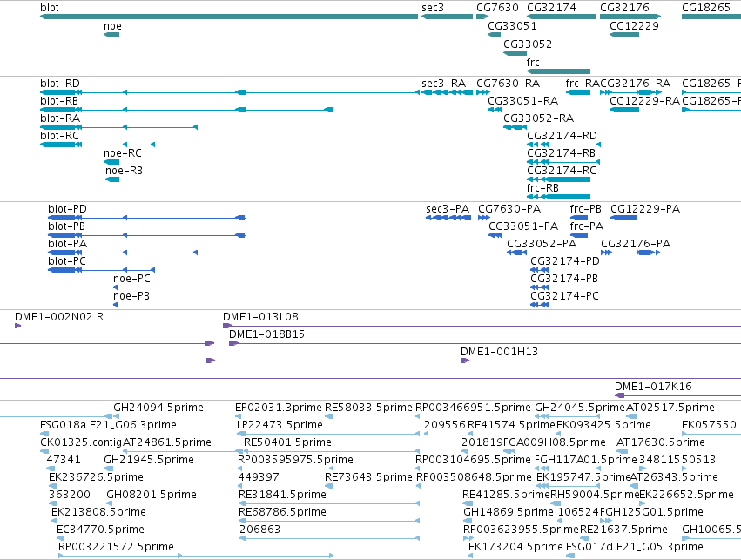This screenshot has width=741, height=560.
Task: Select transcript CG33051-RA
Action: (x=523, y=101)
